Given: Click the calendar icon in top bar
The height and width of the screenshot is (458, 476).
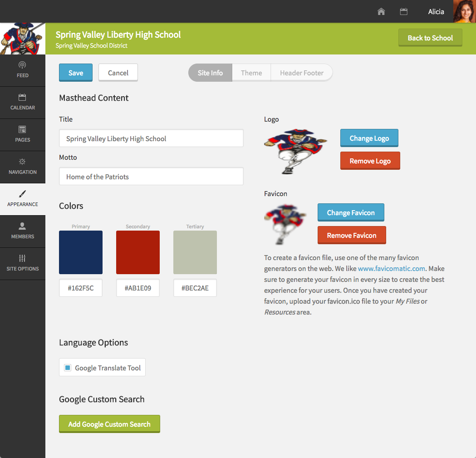Looking at the screenshot, I should 404,11.
